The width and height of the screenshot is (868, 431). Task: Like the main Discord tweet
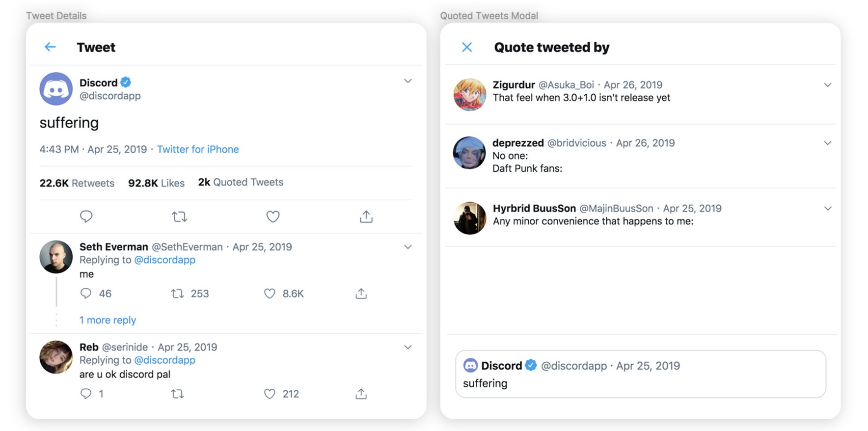(273, 216)
